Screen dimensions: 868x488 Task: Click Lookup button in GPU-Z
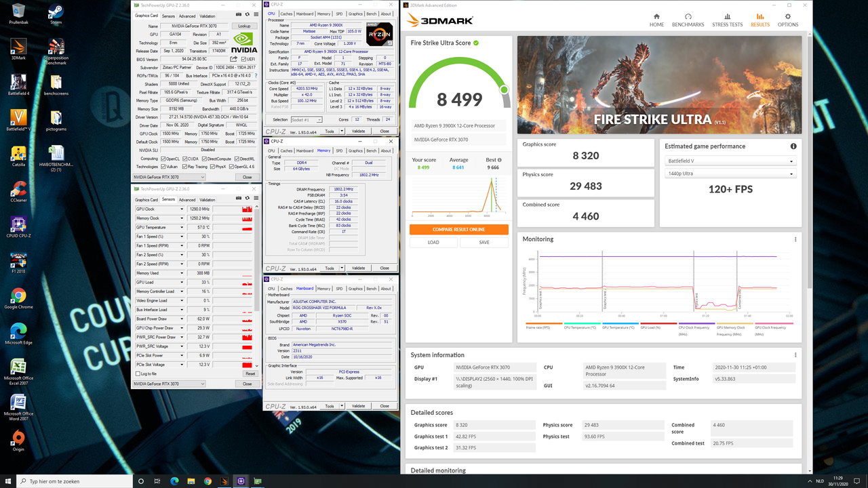coord(245,26)
